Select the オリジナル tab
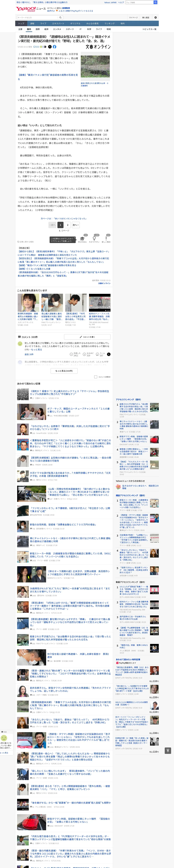 (75, 24)
